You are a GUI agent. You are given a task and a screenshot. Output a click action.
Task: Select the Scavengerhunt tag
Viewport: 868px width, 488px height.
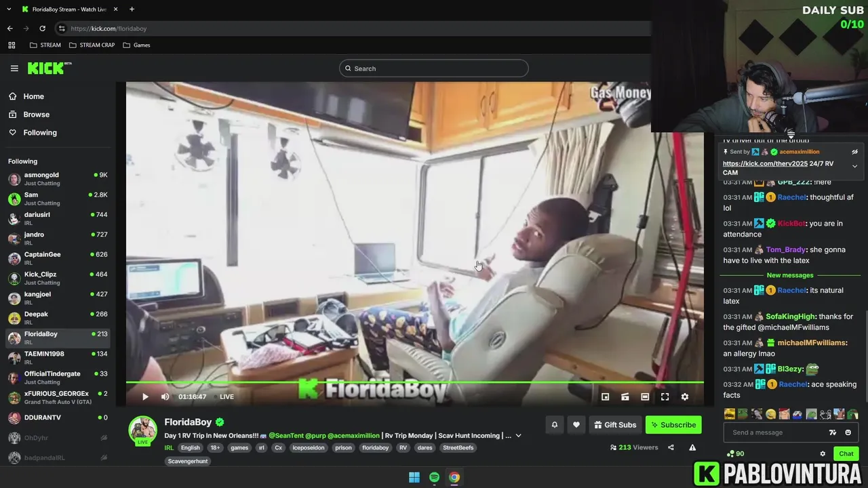pos(188,461)
